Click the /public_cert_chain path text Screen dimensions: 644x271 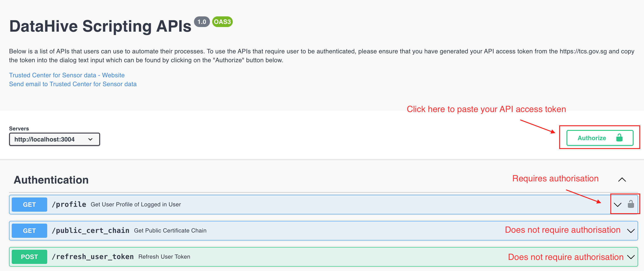pyautogui.click(x=91, y=230)
